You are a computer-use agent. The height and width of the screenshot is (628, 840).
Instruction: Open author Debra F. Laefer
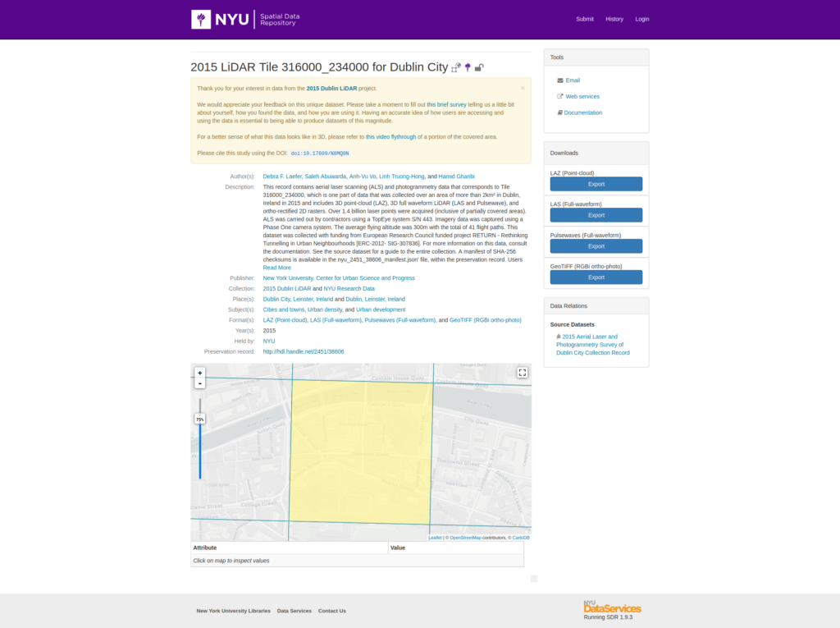tap(282, 176)
